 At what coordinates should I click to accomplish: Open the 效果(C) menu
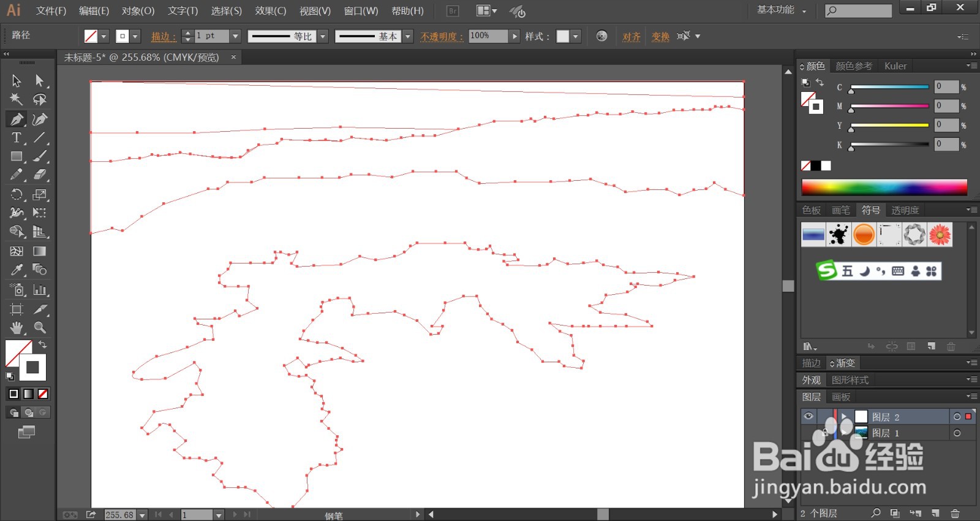coord(271,11)
